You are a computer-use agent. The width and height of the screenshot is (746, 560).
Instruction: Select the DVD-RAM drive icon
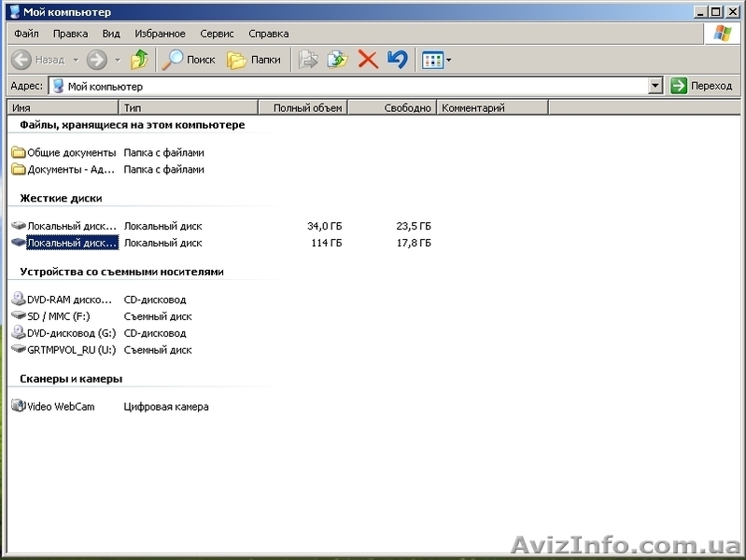pos(18,299)
